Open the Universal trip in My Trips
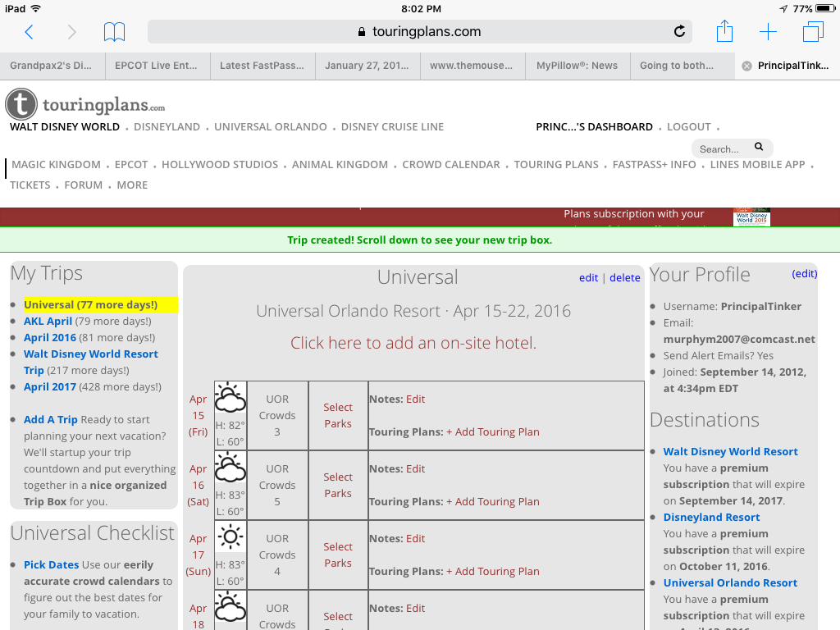 (x=90, y=305)
